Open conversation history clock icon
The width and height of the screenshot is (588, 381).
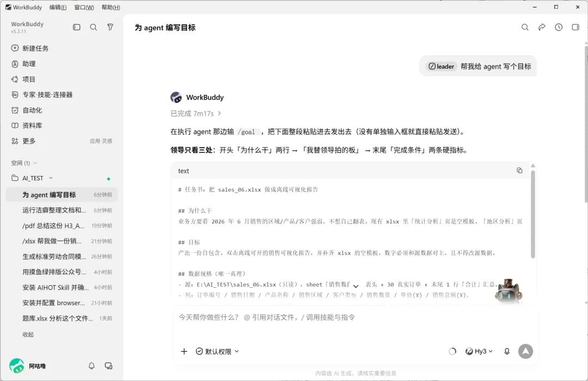[559, 27]
